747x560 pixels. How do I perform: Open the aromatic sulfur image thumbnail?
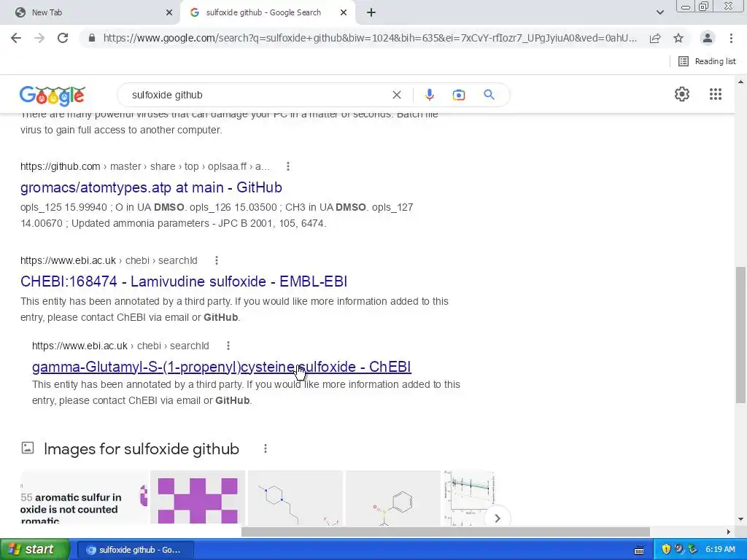coord(85,497)
